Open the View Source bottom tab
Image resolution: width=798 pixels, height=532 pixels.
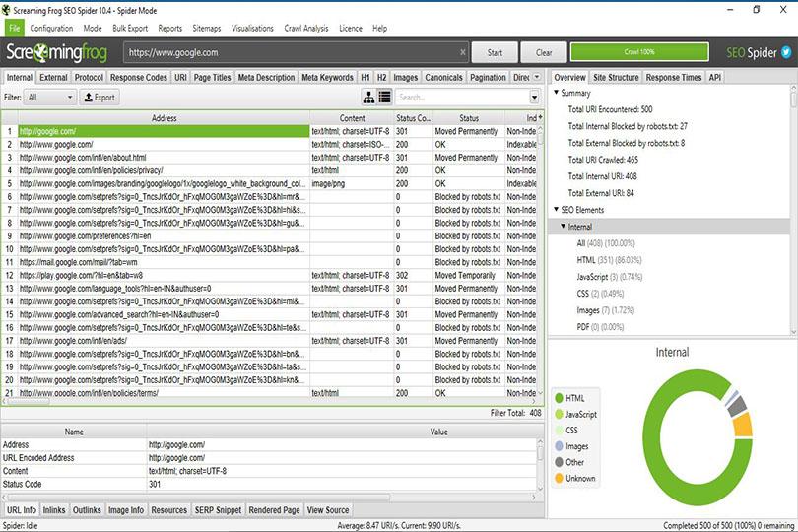[328, 509]
